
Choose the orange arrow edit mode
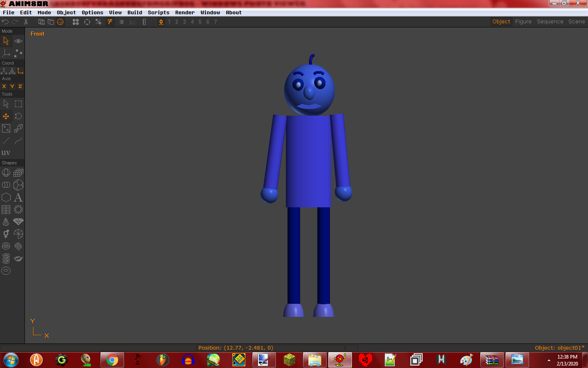pos(6,41)
